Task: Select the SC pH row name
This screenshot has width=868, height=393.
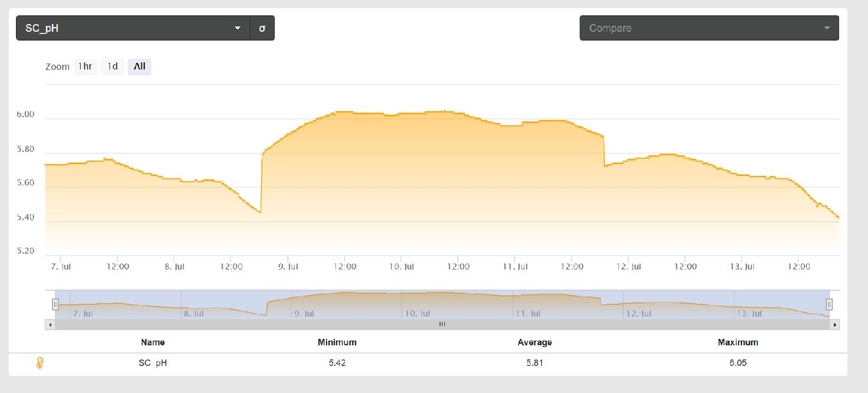Action: click(153, 363)
